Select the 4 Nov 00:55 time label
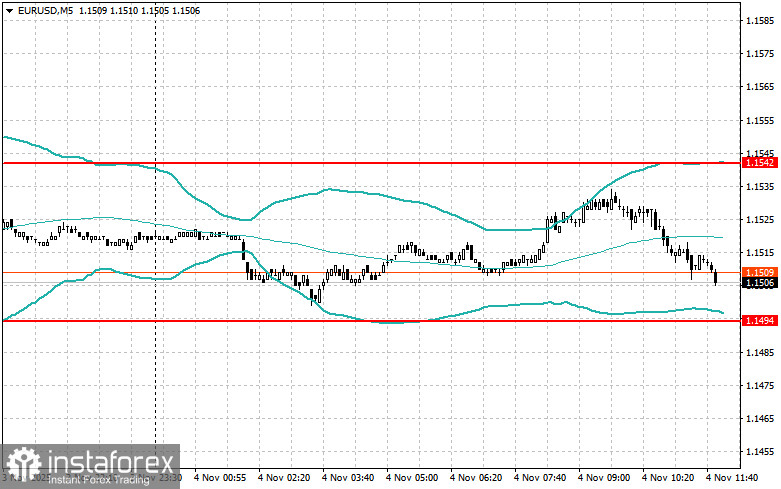This screenshot has height=489, width=781. coord(220,478)
